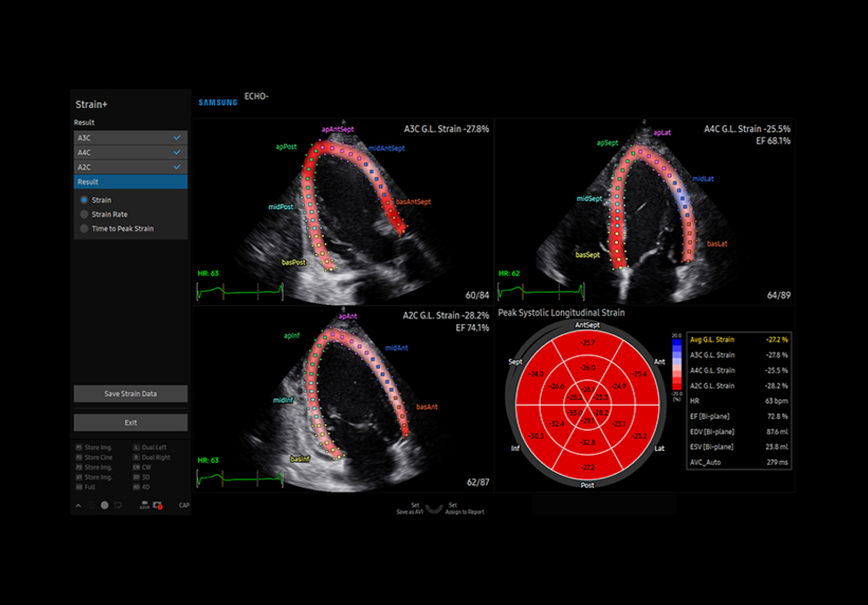Click the 4D mode key icon
Screen dimensions: 868x605
point(136,487)
